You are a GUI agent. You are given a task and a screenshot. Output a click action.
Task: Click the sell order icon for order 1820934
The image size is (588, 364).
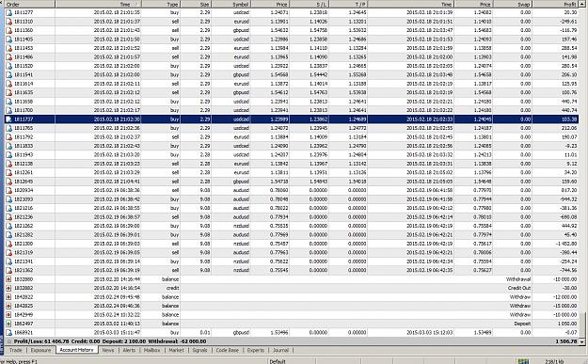tap(9, 190)
